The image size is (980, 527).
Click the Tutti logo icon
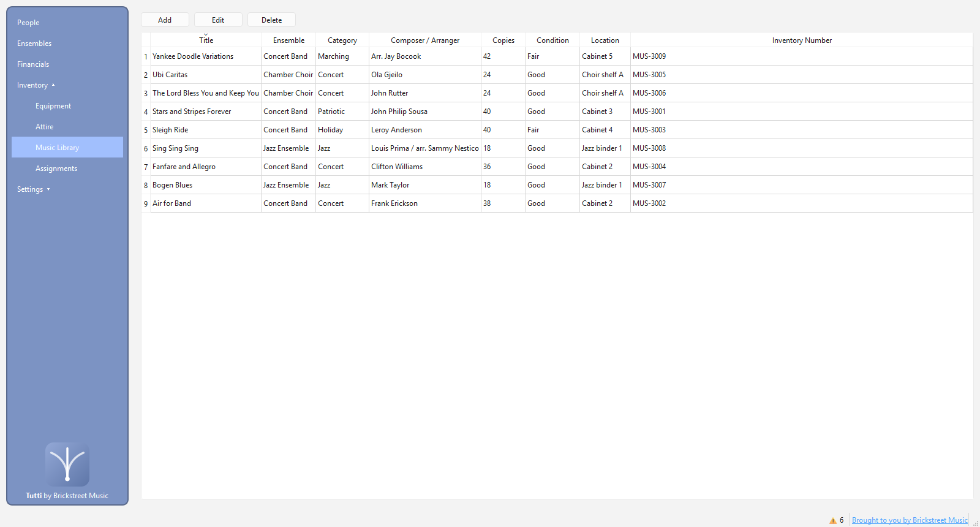click(x=67, y=464)
